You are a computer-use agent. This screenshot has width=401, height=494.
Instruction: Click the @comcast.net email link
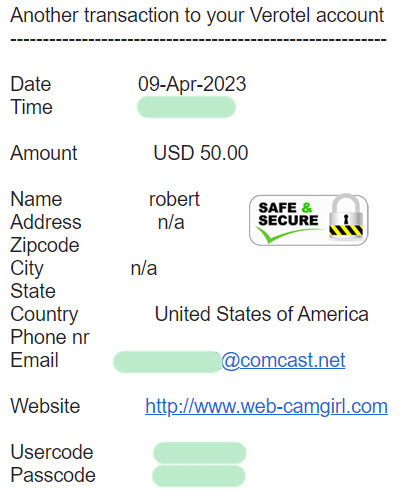(283, 360)
